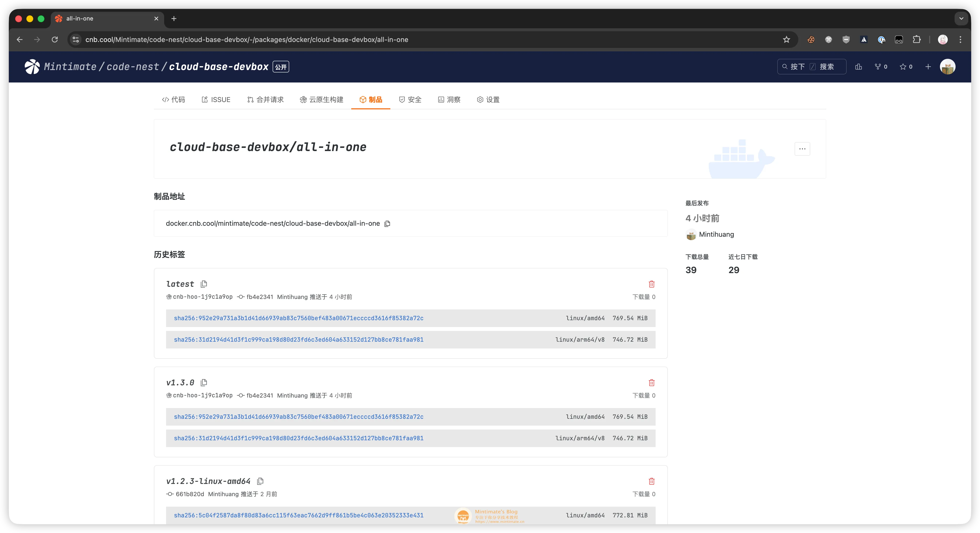The image size is (980, 533).
Task: Delete the latest tag
Action: [x=651, y=284]
